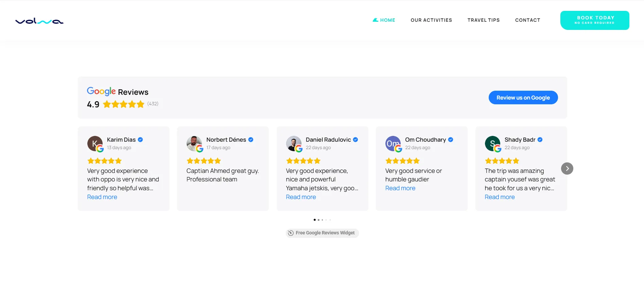Expand Om Choudhary review via Read more
This screenshot has width=644, height=284.
point(400,188)
